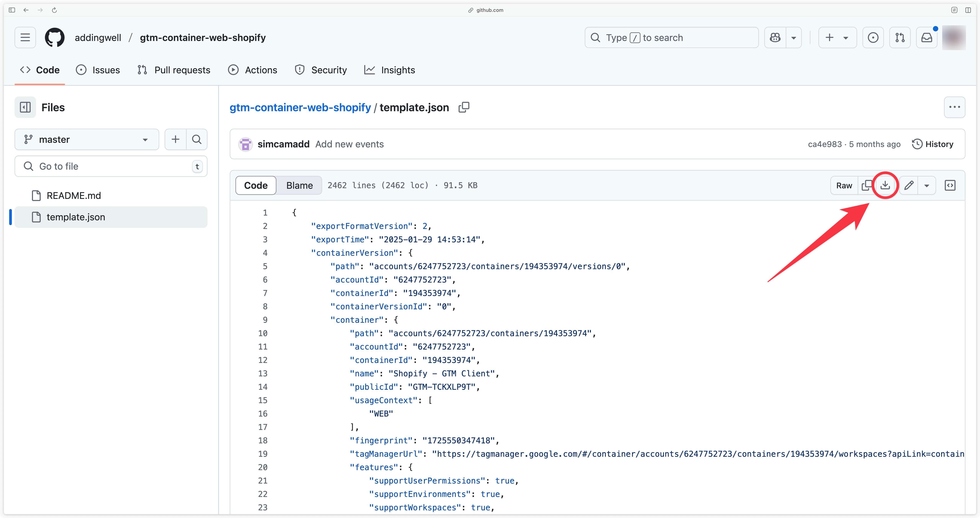Open the Add new events commit message
980x518 pixels.
pyautogui.click(x=349, y=144)
